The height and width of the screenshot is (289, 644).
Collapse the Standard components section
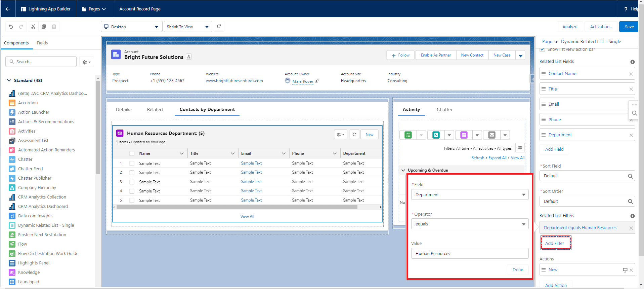click(x=9, y=80)
